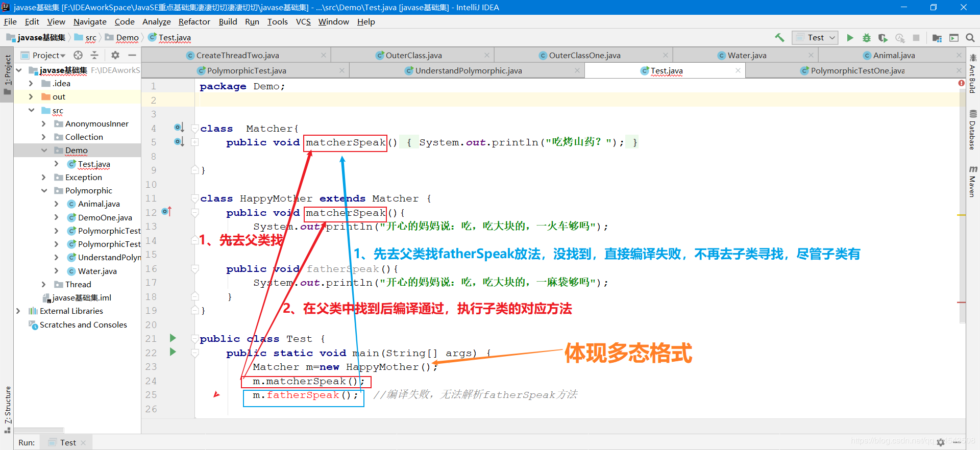The height and width of the screenshot is (450, 980).
Task: Close the Test tab in Run panel
Action: (83, 443)
